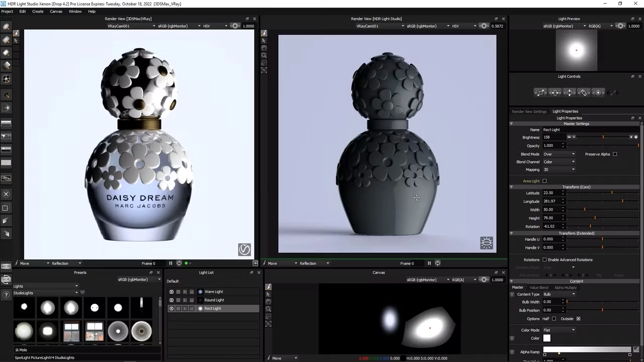Image resolution: width=644 pixels, height=362 pixels.
Task: Click the first light creation tool in left toolbar
Action: click(x=6, y=27)
